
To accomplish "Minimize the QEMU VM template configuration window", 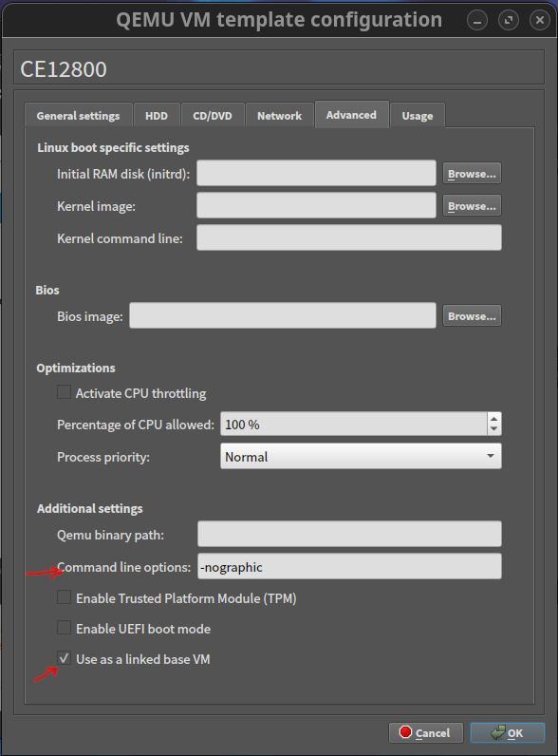I will click(477, 20).
